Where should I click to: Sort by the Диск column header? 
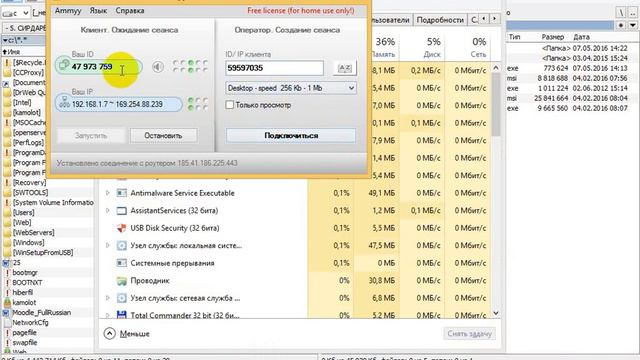(432, 54)
